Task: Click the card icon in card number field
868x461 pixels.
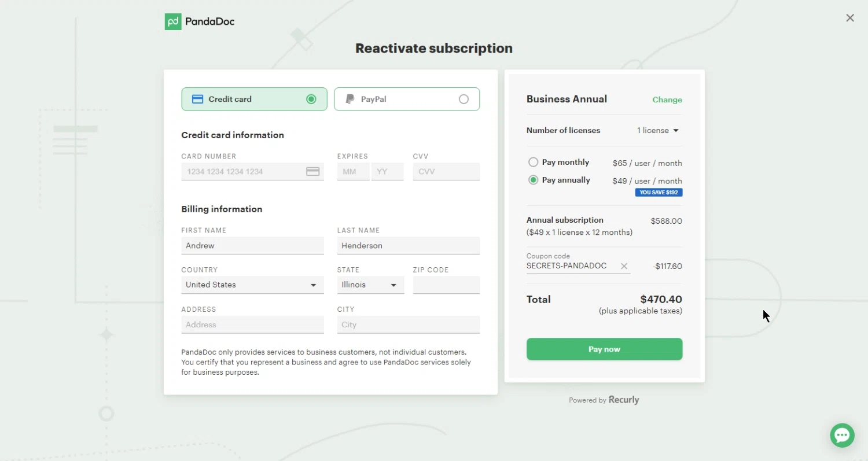Action: point(312,171)
